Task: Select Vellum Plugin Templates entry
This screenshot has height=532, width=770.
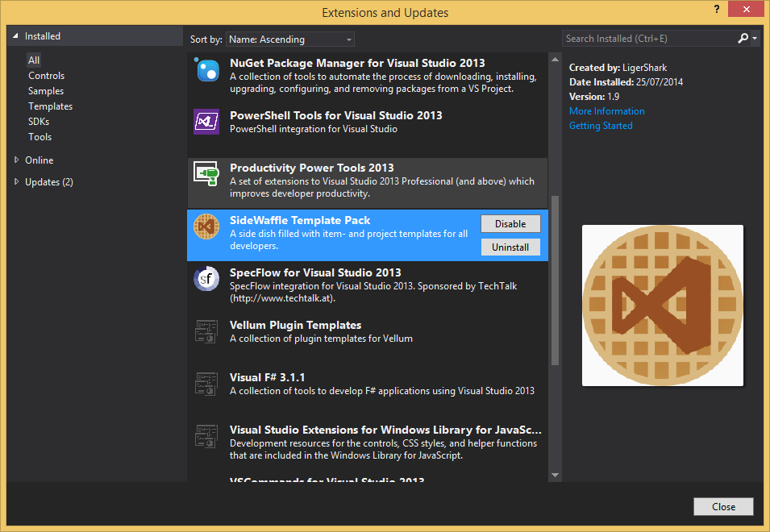Action: [368, 340]
